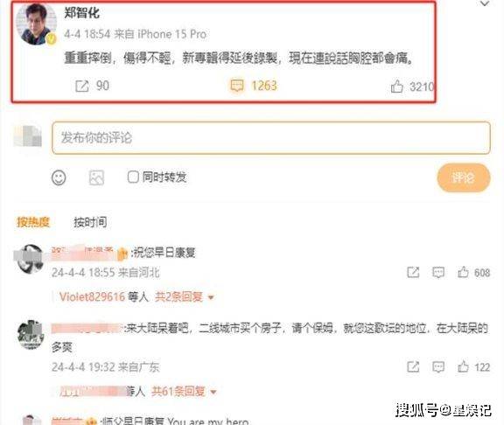Click the orange 评论 submit button
This screenshot has width=504, height=425.
(464, 178)
